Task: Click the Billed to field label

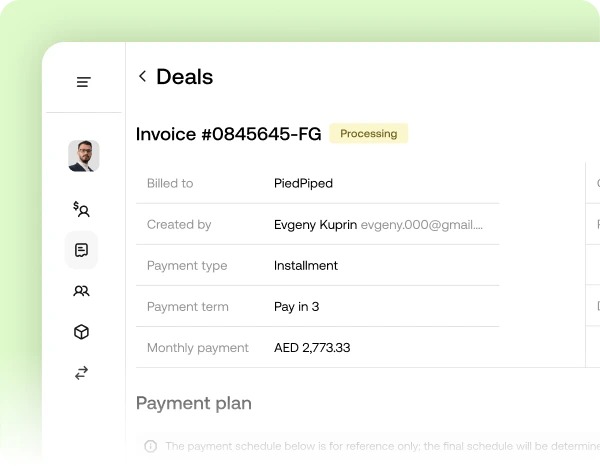Action: [x=170, y=183]
